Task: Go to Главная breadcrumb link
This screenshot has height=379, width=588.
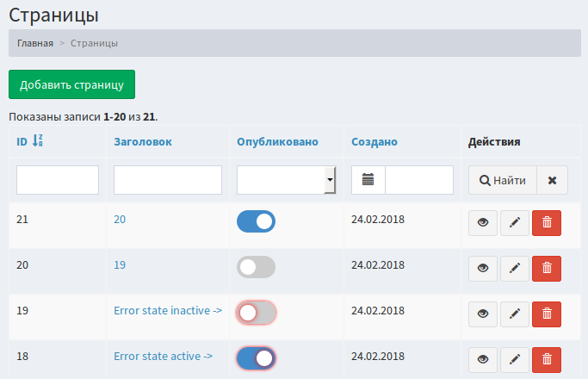Action: click(x=35, y=43)
